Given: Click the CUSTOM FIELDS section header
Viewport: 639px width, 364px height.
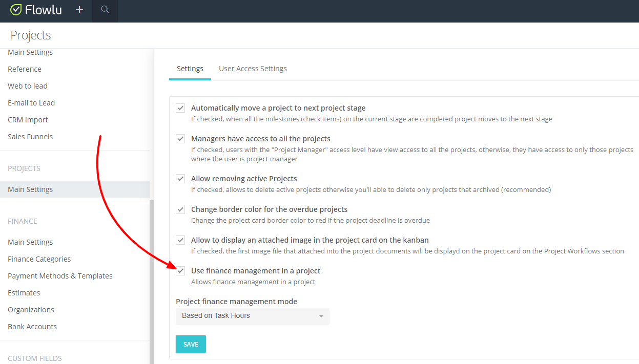Looking at the screenshot, I should pos(35,358).
